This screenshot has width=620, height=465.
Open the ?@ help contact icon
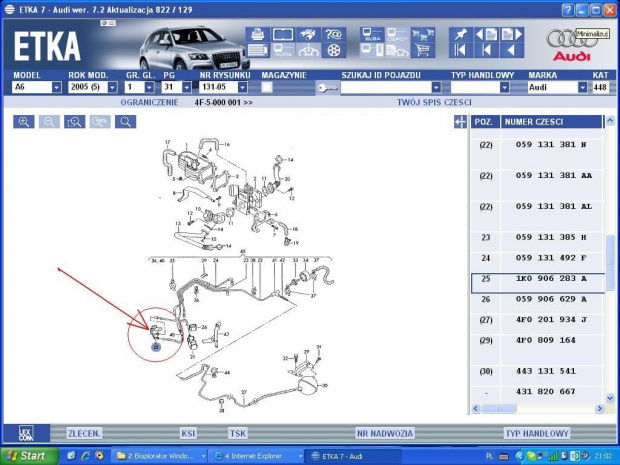[334, 34]
